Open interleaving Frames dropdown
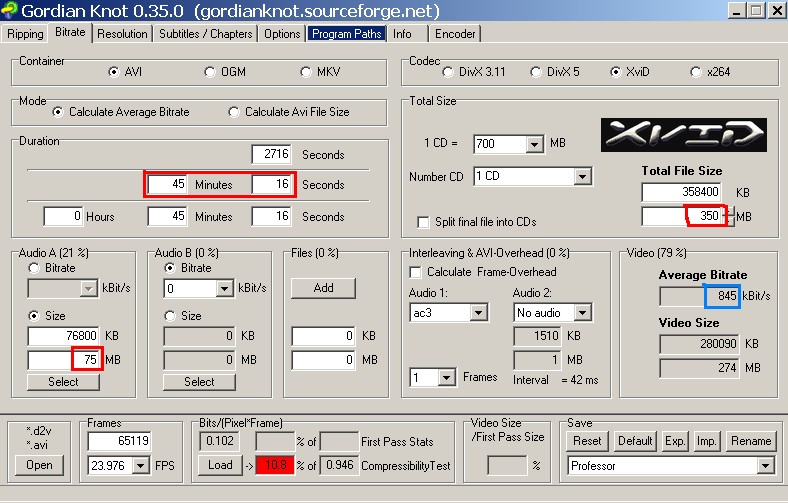Screen dimensions: 788x503 [446, 377]
